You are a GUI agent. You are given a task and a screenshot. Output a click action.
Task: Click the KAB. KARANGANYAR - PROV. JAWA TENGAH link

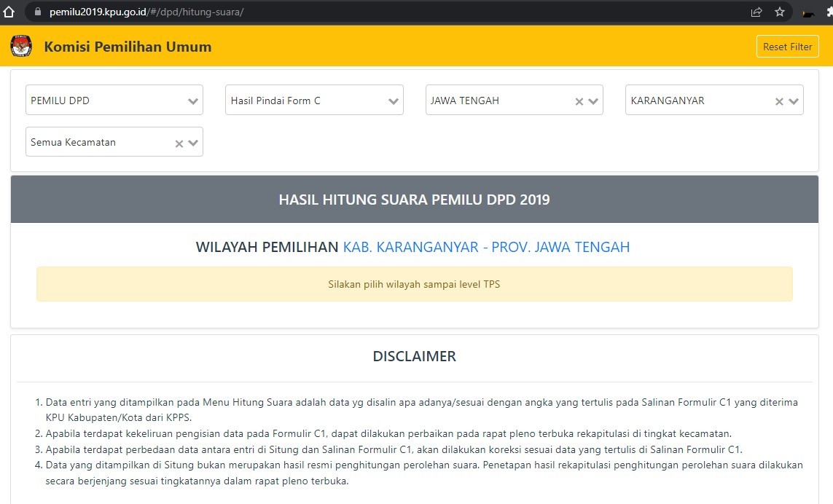click(486, 247)
